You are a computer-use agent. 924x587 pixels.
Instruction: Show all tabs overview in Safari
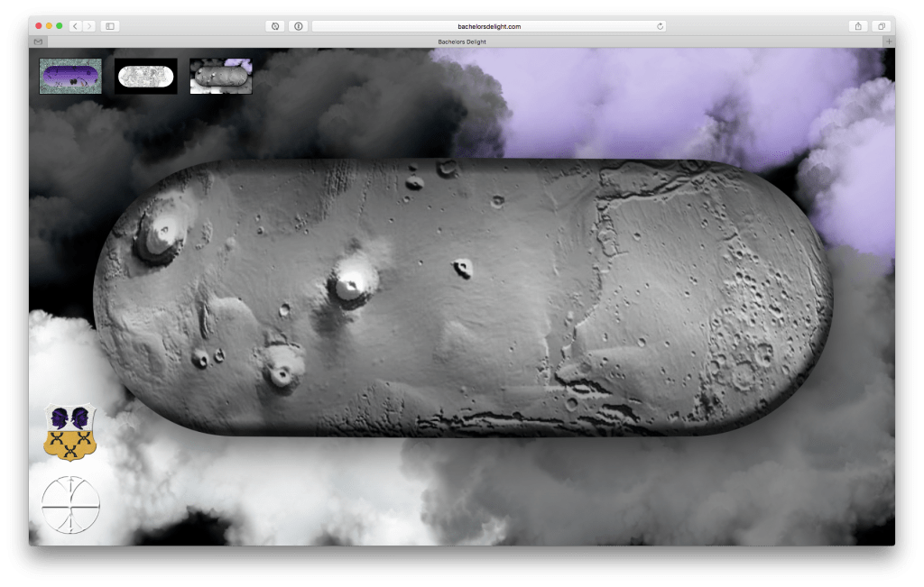click(880, 26)
